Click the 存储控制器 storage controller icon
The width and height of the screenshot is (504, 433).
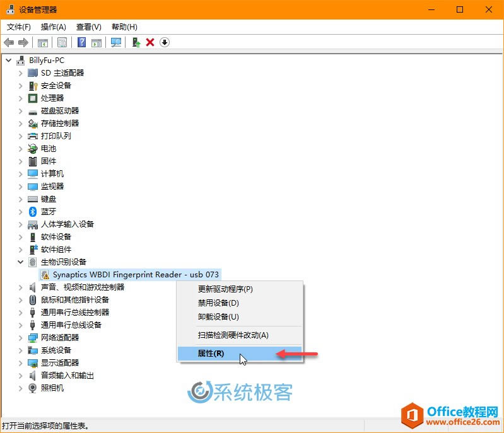tap(33, 124)
